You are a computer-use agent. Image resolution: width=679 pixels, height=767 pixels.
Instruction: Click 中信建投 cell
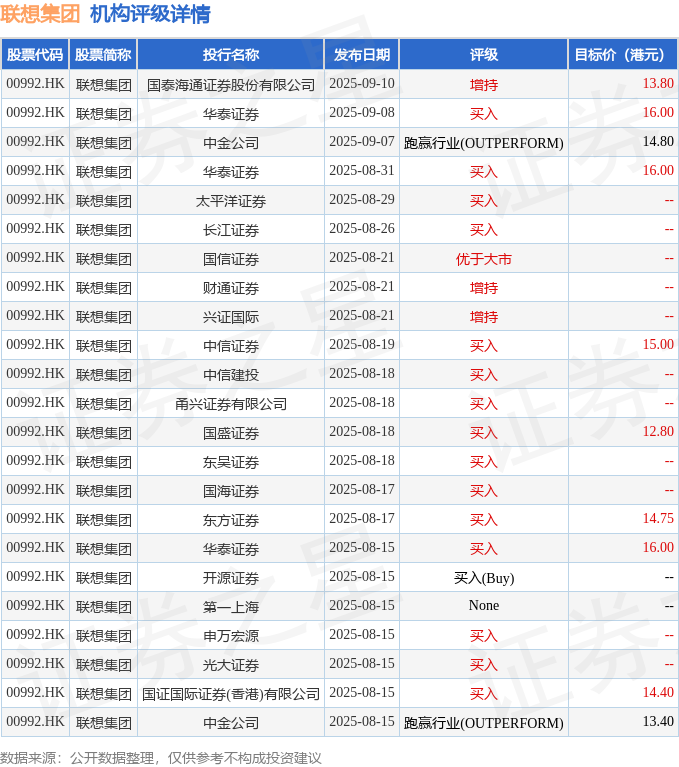pyautogui.click(x=231, y=375)
